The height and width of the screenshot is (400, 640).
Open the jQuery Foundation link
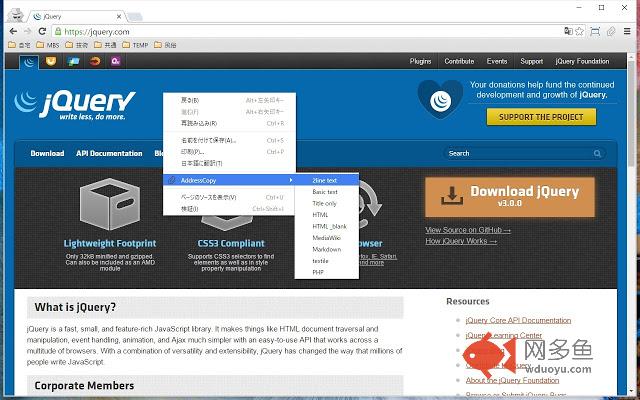[x=582, y=61]
